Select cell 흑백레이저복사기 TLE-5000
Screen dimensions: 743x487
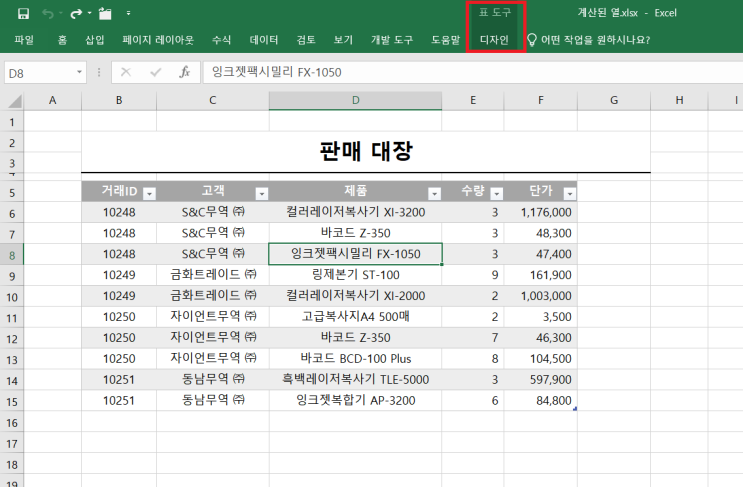coord(355,379)
